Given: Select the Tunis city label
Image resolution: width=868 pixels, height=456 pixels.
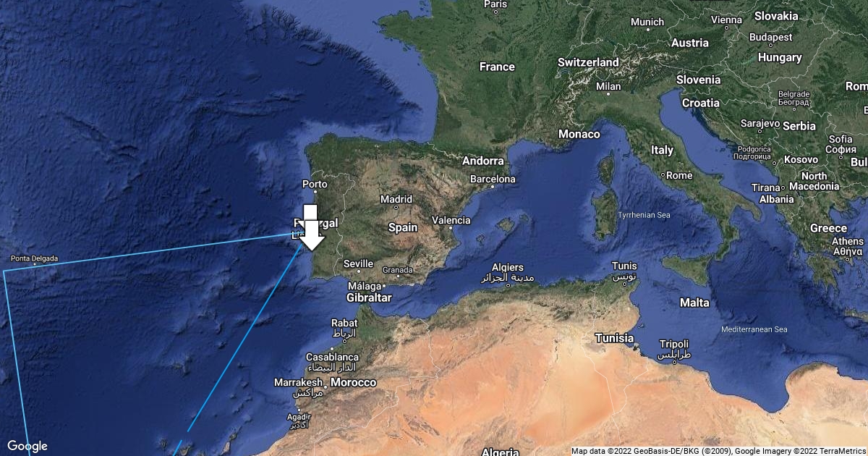Looking at the screenshot, I should tap(624, 266).
